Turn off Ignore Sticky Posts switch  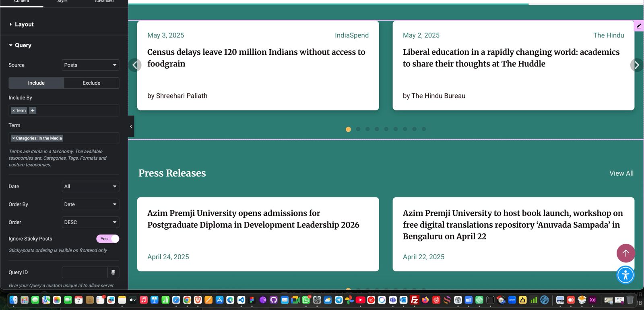[x=107, y=239]
